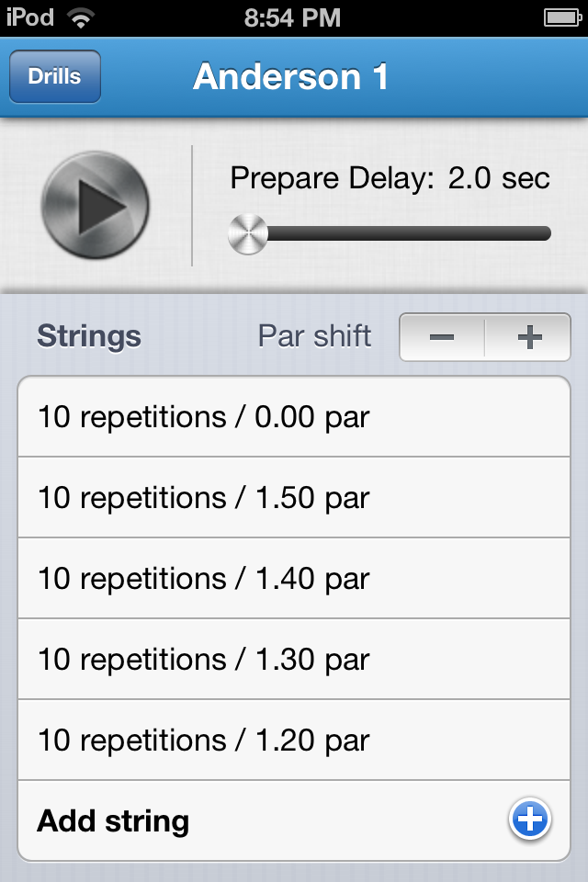Tap the 8:54 PM status bar clock
This screenshot has height=882, width=588.
[x=293, y=17]
